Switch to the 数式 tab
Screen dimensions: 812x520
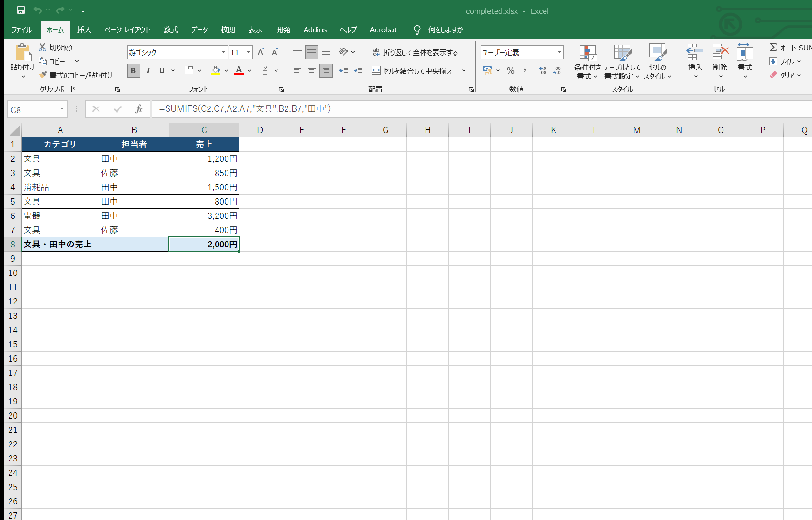171,29
